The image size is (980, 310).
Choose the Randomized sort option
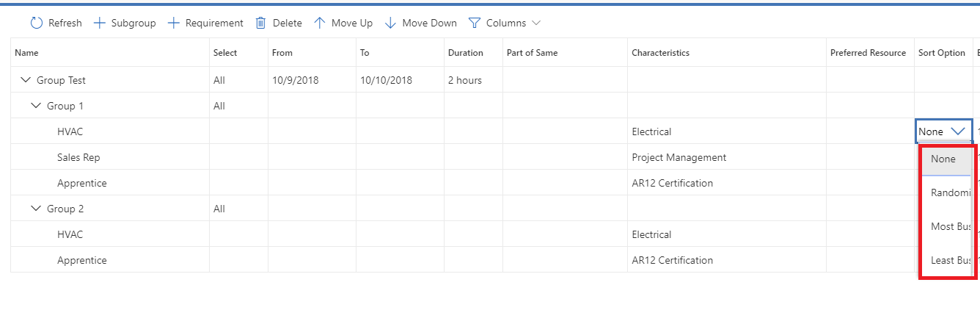coord(949,192)
